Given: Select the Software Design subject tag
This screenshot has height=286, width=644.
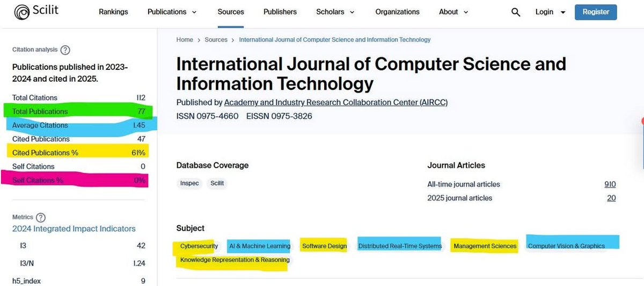Looking at the screenshot, I should (324, 246).
